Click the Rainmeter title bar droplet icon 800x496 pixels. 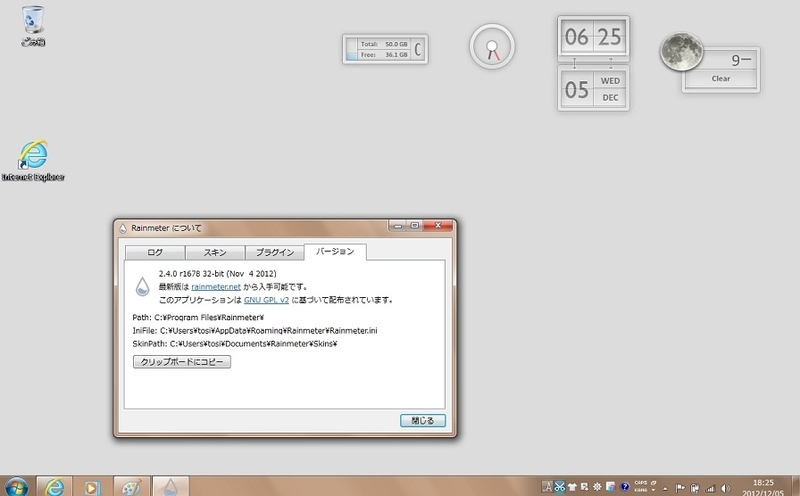[122, 228]
